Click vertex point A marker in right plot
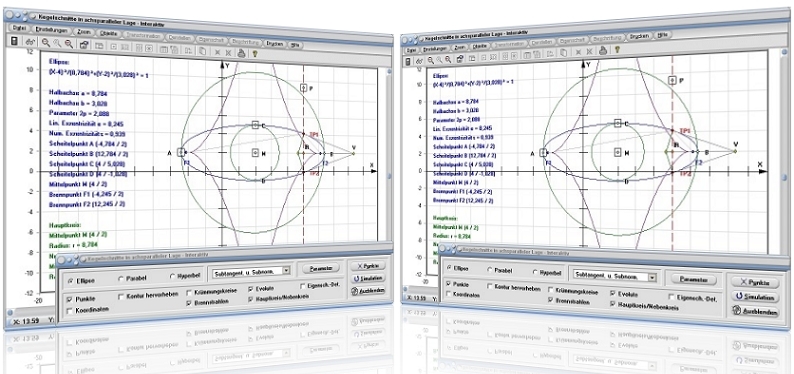 543,152
